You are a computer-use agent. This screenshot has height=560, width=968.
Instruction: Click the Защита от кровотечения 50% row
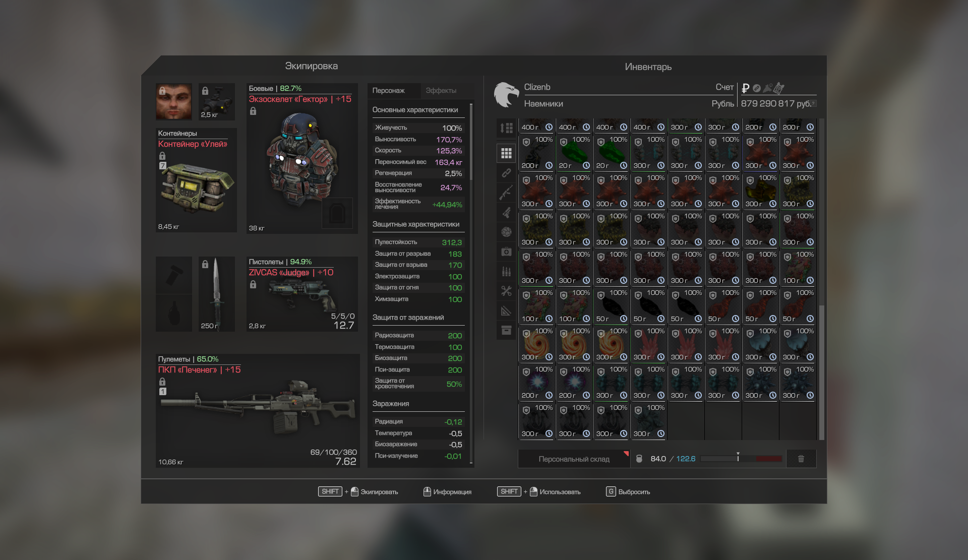pos(418,384)
